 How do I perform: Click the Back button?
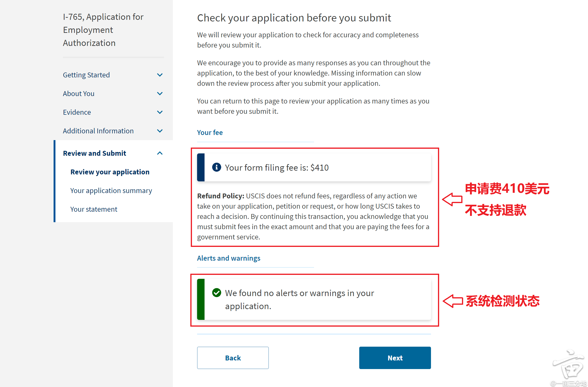(233, 358)
